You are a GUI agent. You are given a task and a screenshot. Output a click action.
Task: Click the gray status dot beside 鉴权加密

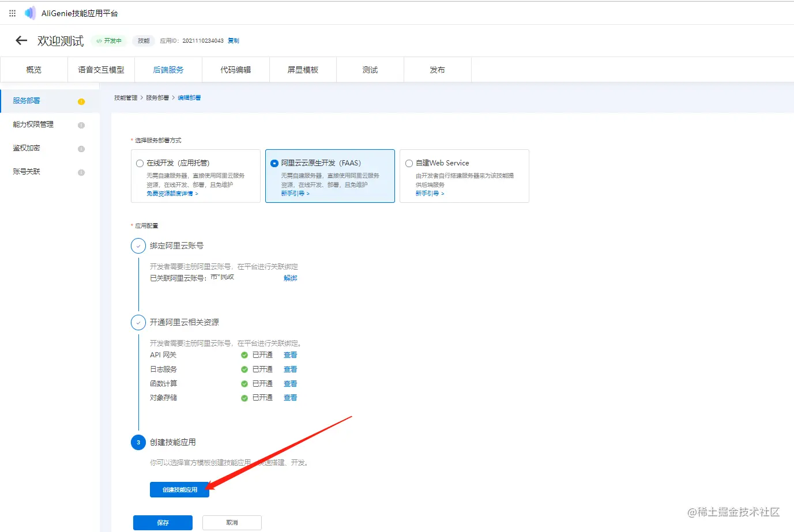(81, 149)
